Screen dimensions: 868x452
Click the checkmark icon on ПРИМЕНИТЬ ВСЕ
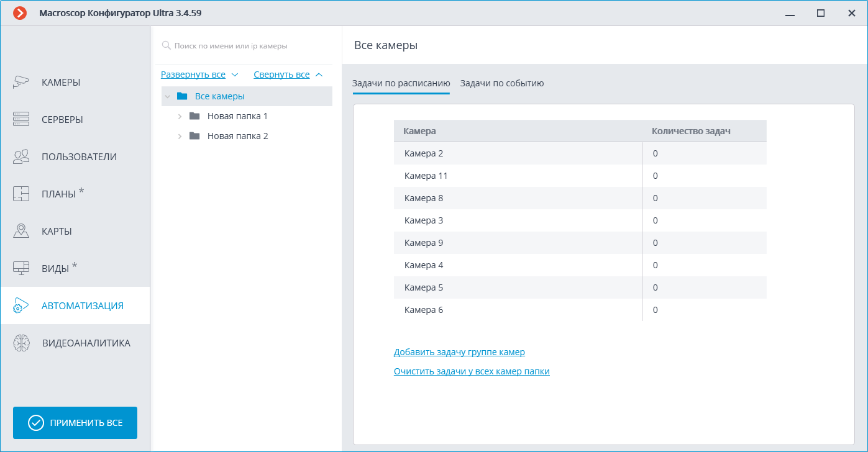[x=36, y=423]
